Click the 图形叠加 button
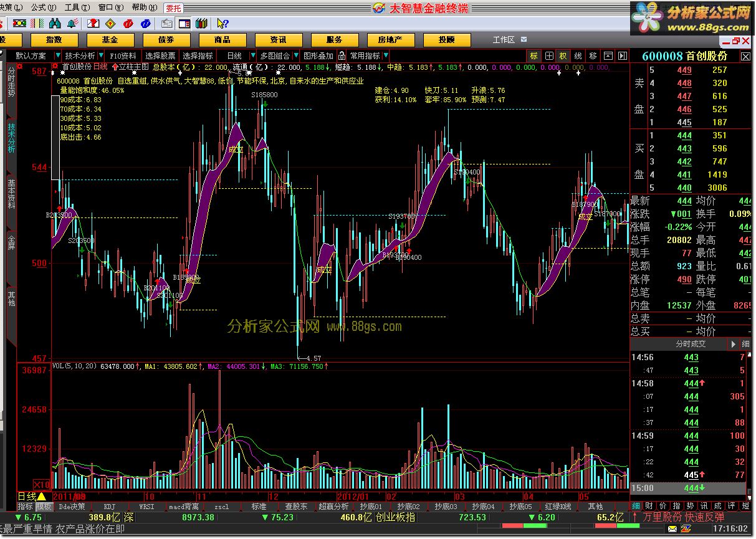The width and height of the screenshot is (756, 539). [x=319, y=55]
